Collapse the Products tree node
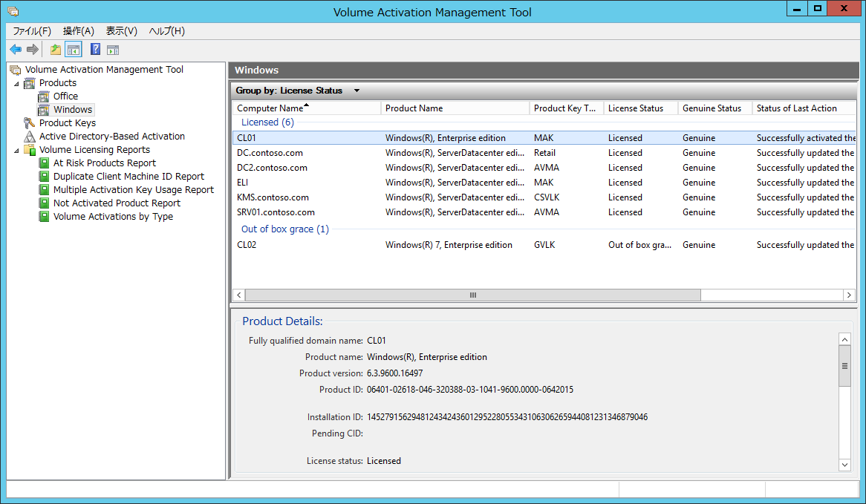866x504 pixels. tap(16, 84)
